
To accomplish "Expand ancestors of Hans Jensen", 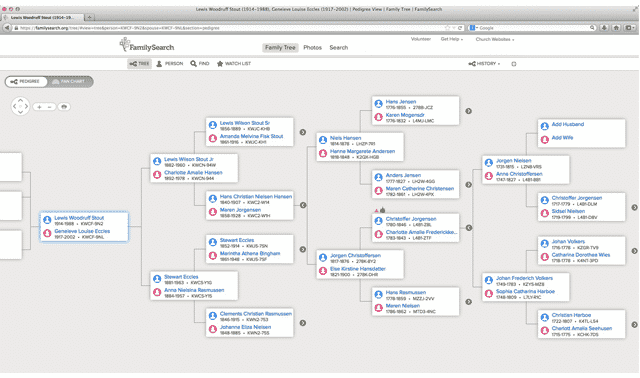I will pos(469,111).
